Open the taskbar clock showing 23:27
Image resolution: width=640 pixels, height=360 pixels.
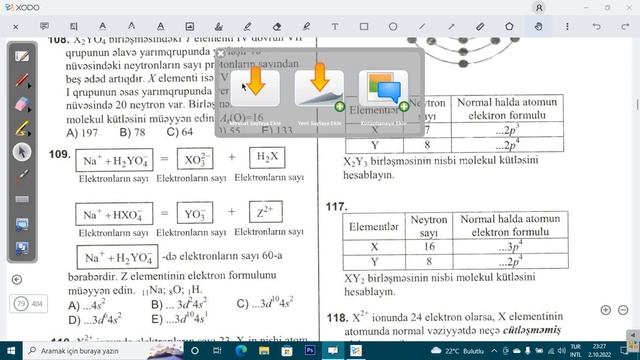(x=599, y=351)
